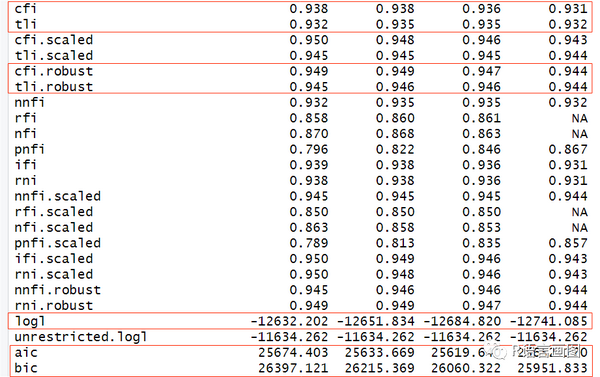
Task: Click the pnfi.scaled value 0.789
Action: click(309, 243)
